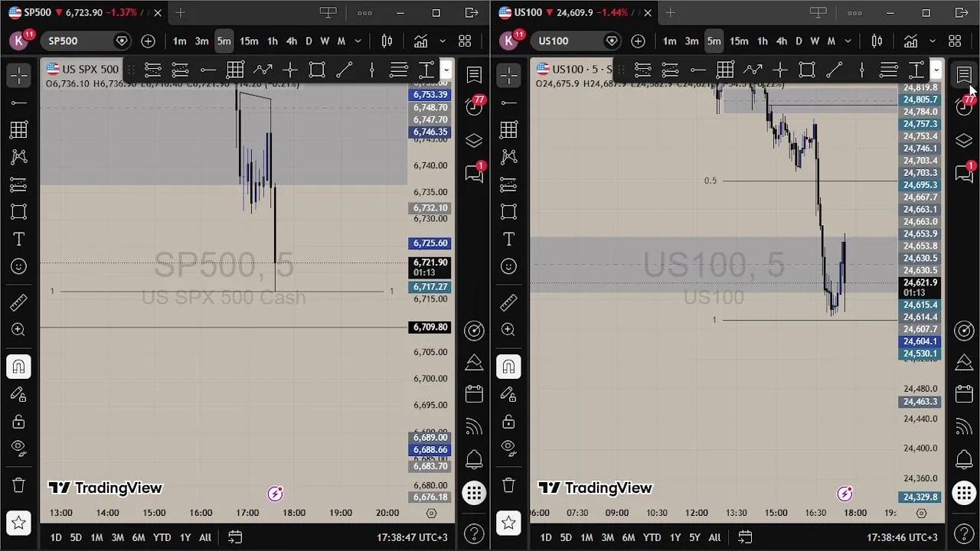Toggle Lock All Drawings in US100 sidebar
Image resolution: width=980 pixels, height=551 pixels.
(x=509, y=422)
